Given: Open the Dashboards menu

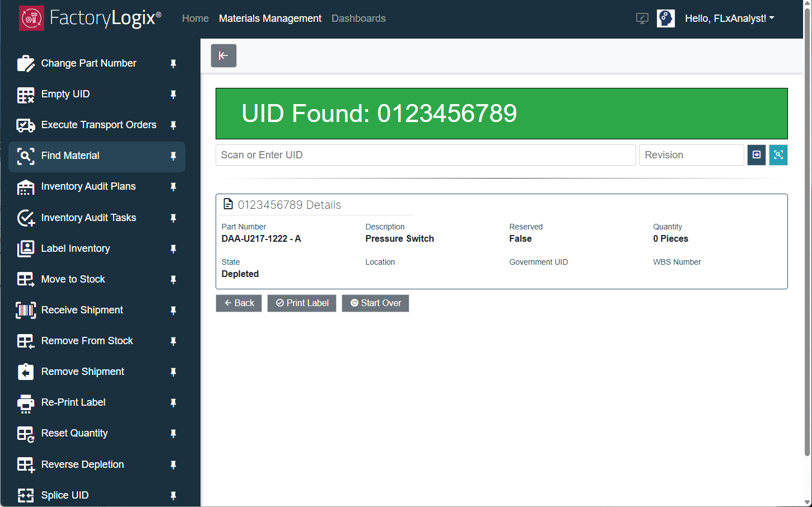Looking at the screenshot, I should tap(358, 18).
